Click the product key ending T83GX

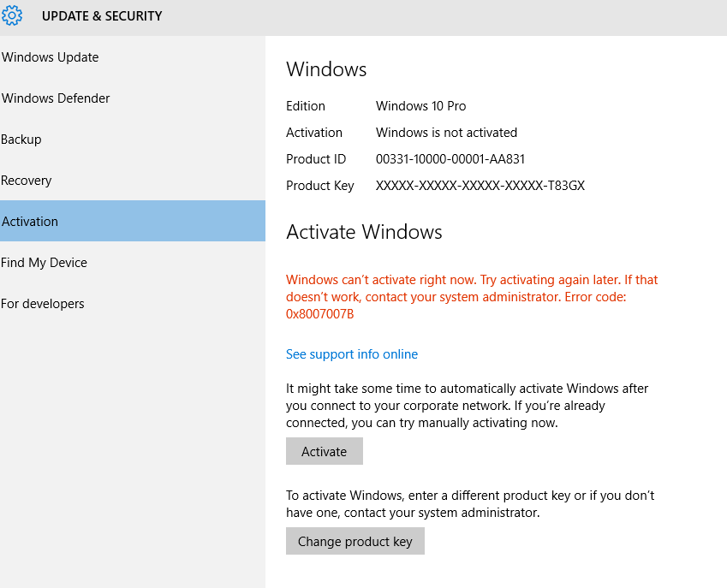pos(480,186)
